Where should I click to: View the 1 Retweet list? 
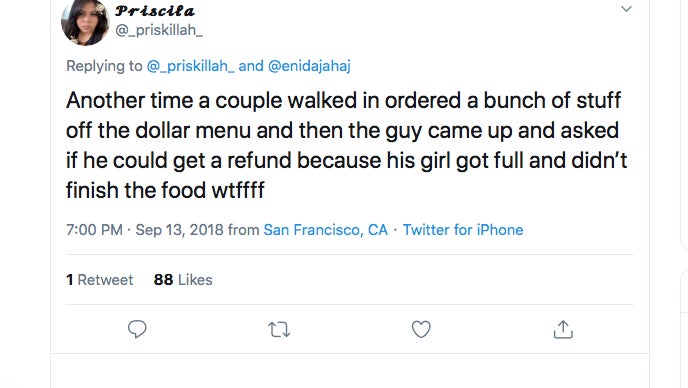[x=100, y=280]
